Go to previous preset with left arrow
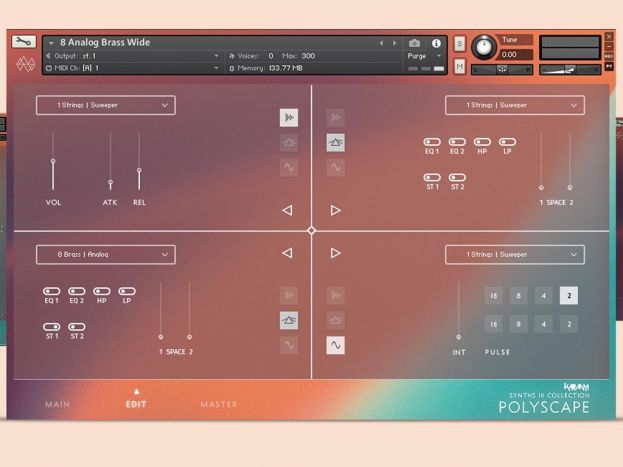Image resolution: width=623 pixels, height=467 pixels. 381,43
